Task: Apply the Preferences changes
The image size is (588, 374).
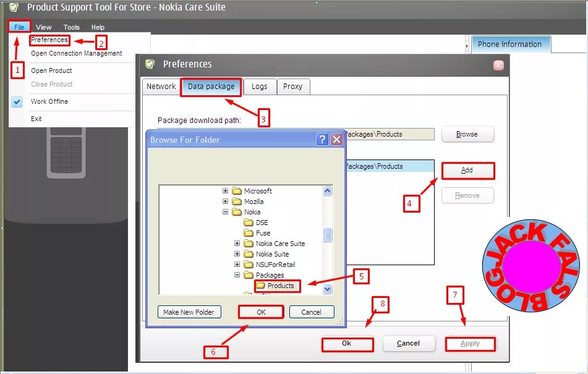Action: [471, 344]
